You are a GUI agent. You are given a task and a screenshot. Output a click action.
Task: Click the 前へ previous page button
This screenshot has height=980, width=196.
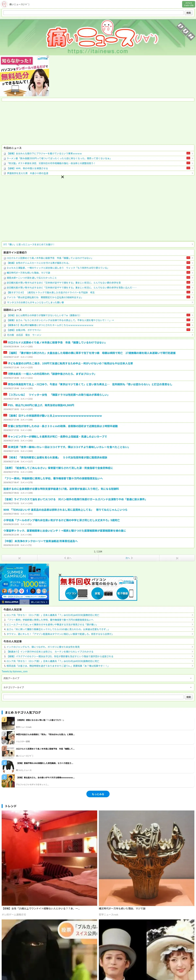tap(68, 558)
